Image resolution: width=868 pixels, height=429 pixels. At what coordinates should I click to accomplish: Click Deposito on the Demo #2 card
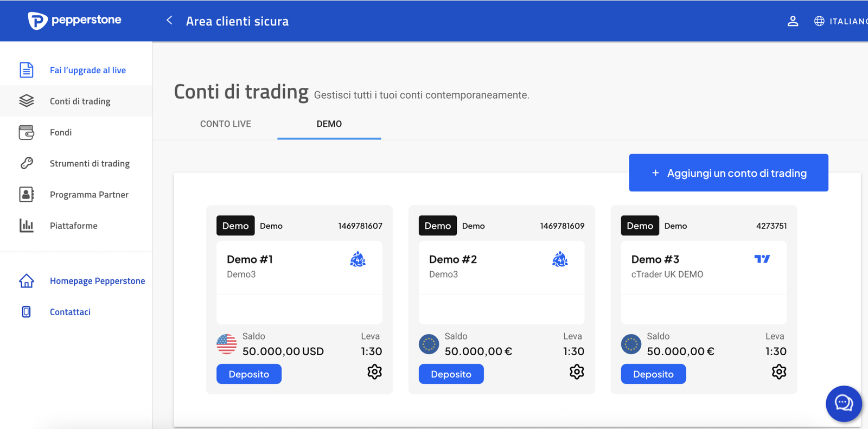pos(451,374)
